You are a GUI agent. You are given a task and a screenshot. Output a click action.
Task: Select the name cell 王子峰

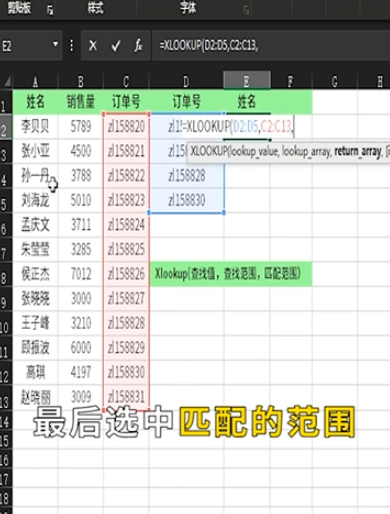click(35, 323)
